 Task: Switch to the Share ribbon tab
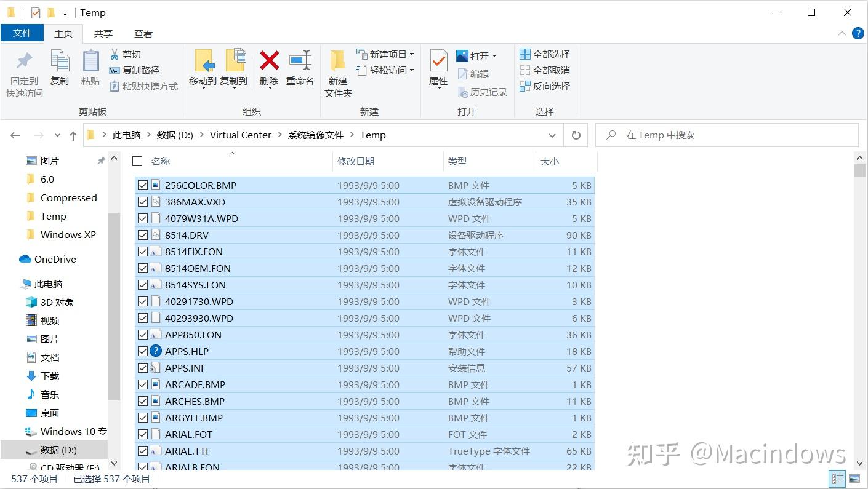[103, 33]
